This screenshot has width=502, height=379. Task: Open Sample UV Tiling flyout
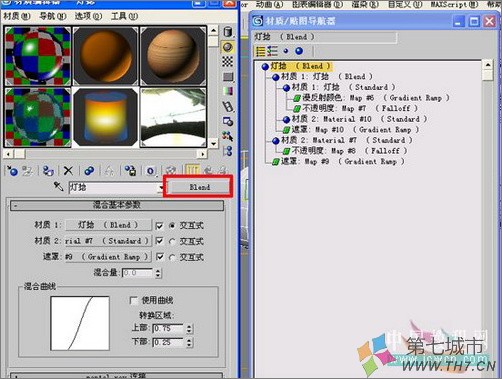[228, 77]
